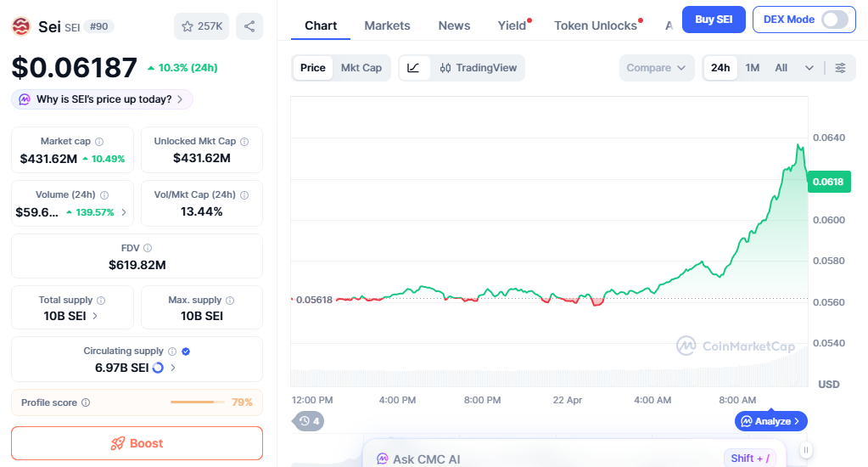Screen dimensions: 868x467
Task: Click the info icon next to FDV
Action: click(x=148, y=248)
